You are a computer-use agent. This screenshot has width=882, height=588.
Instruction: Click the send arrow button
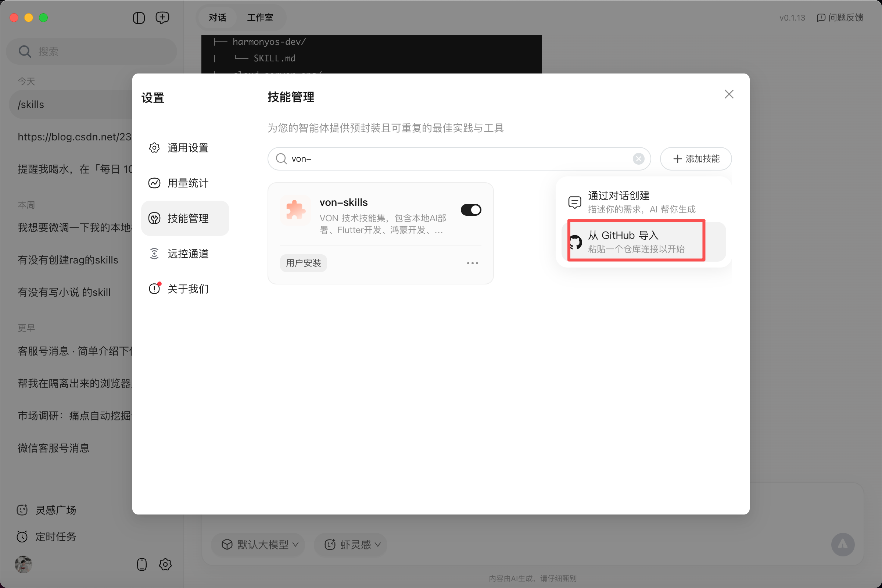[x=842, y=544]
